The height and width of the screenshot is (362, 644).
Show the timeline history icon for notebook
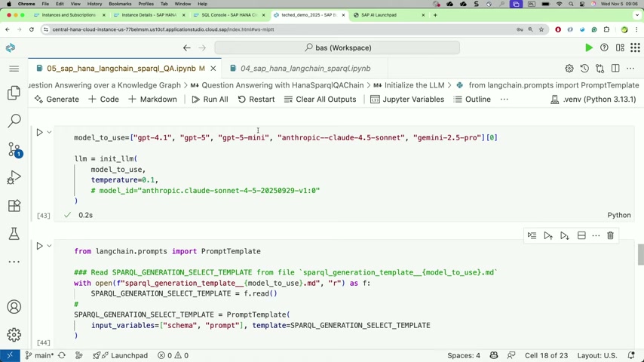click(584, 69)
